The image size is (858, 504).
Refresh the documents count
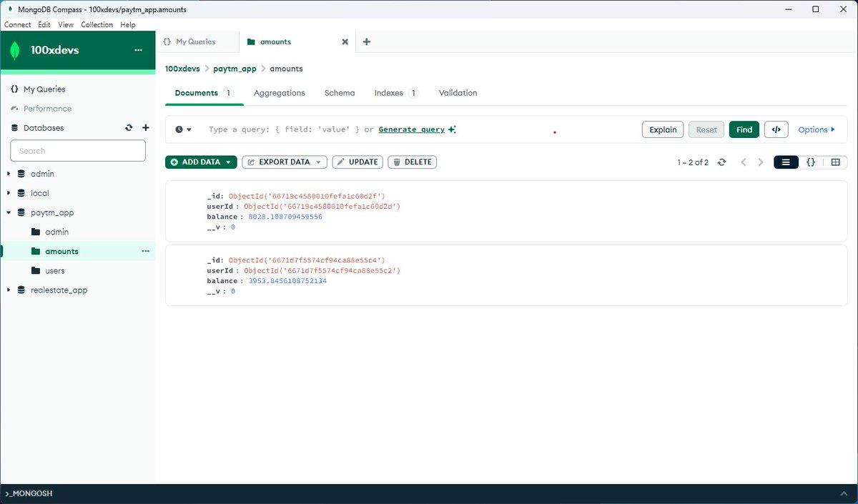point(722,162)
